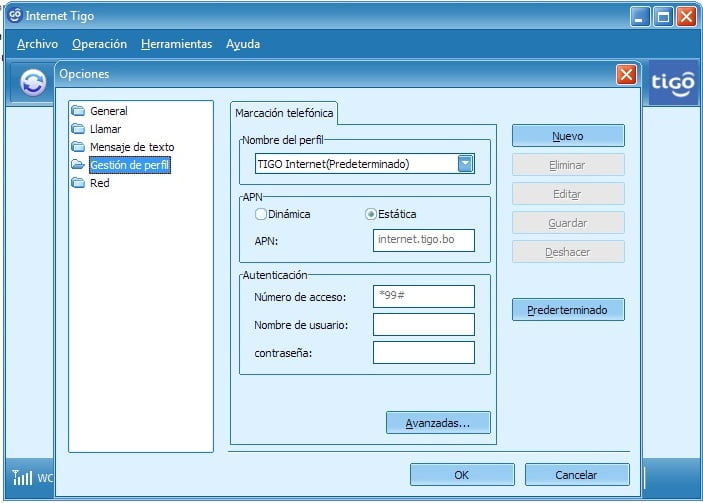Open the Herramientas menu
Viewport: 703px width, 503px height.
(x=176, y=44)
